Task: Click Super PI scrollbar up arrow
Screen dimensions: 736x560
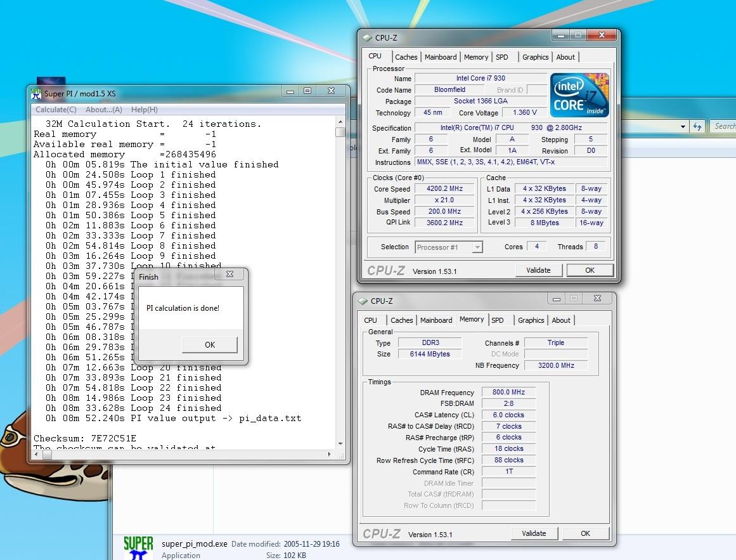Action: [x=340, y=122]
